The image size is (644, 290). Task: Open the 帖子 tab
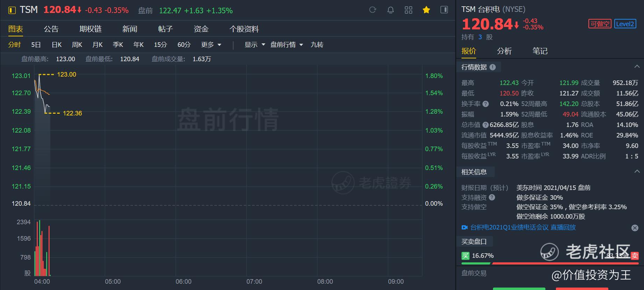point(165,29)
